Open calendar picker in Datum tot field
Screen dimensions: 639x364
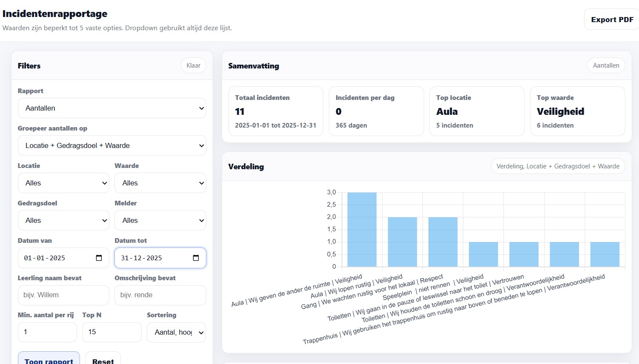tap(196, 258)
